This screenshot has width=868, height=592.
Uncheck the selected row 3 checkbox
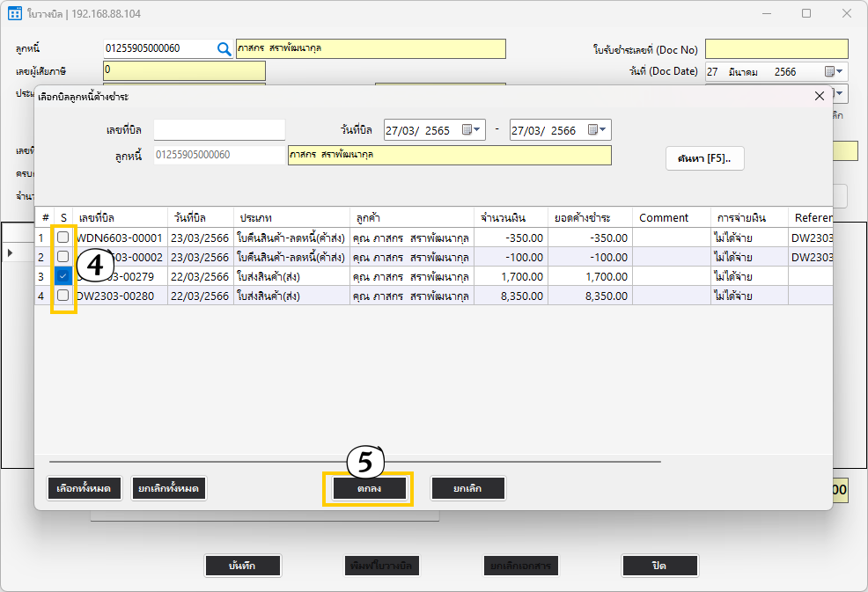point(63,276)
